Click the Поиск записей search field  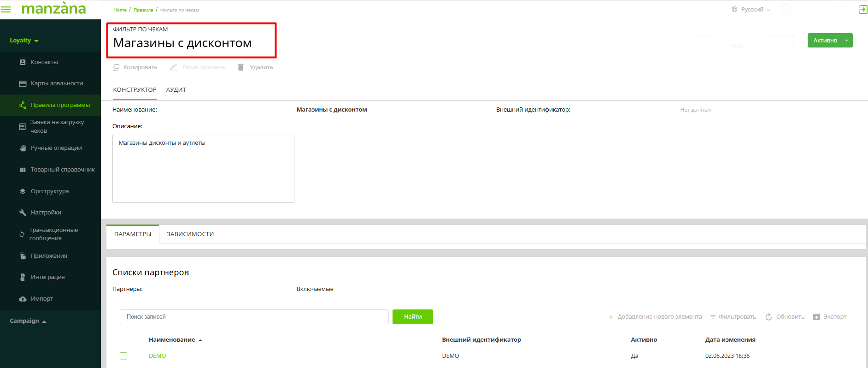(x=254, y=317)
